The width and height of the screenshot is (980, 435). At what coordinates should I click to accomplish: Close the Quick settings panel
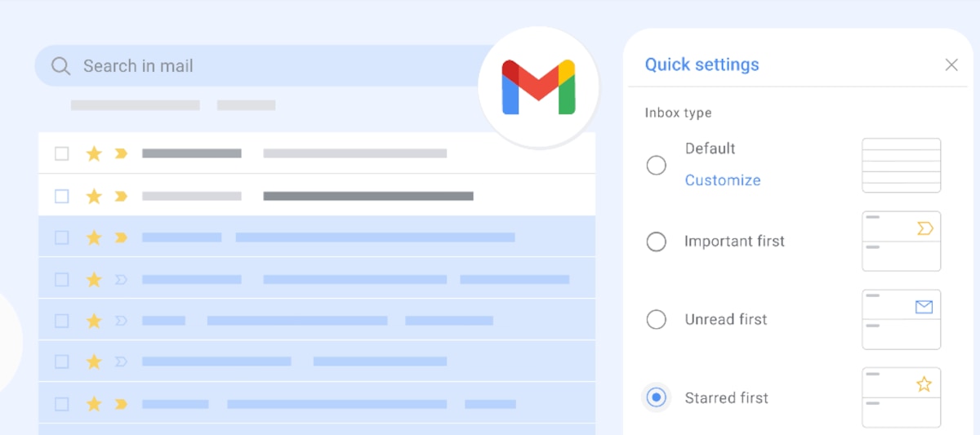[x=951, y=65]
